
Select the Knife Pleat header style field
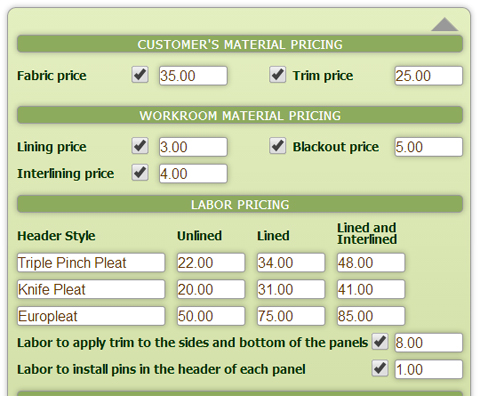pos(91,289)
